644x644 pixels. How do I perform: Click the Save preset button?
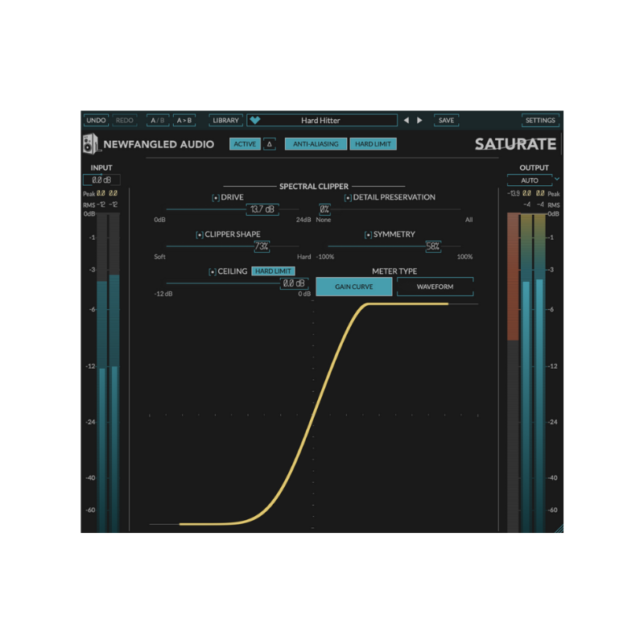[447, 120]
